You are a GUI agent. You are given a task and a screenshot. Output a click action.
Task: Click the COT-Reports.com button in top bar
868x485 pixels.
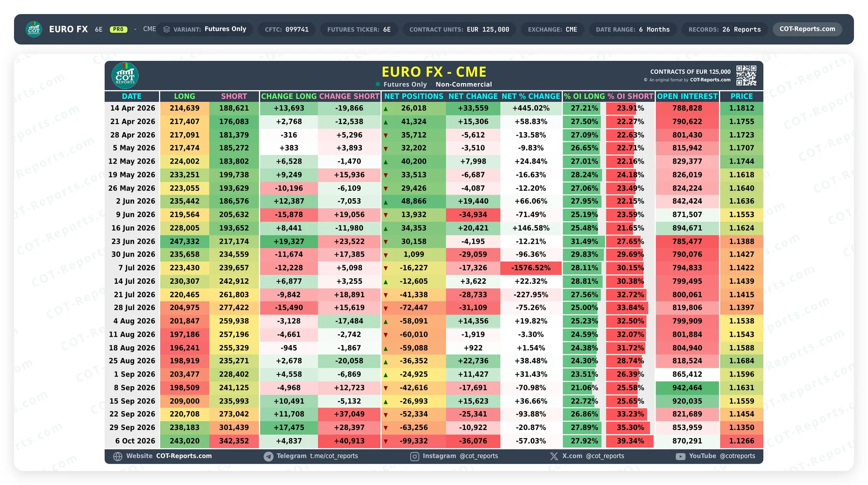(807, 29)
